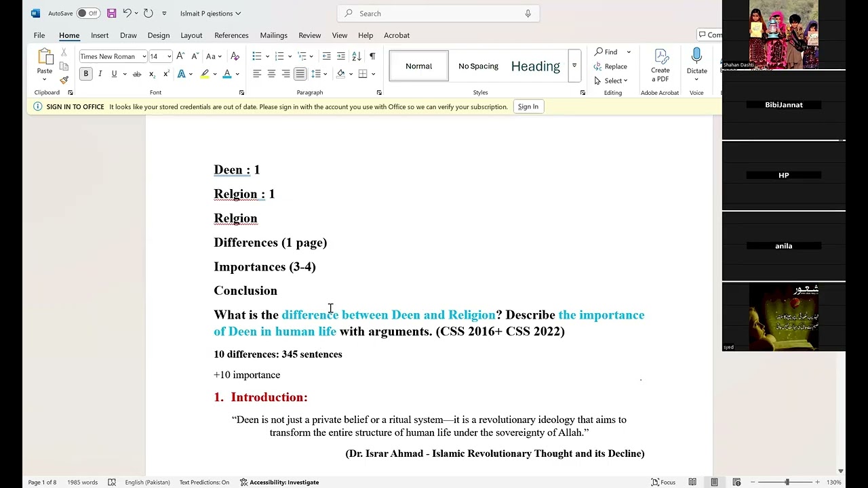
Task: Toggle paragraph marks display
Action: 372,56
